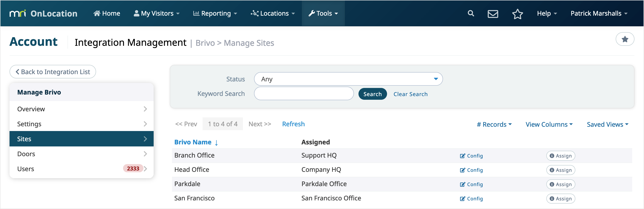Click the sort arrow next to Brivo Name
This screenshot has width=644, height=209.
216,143
